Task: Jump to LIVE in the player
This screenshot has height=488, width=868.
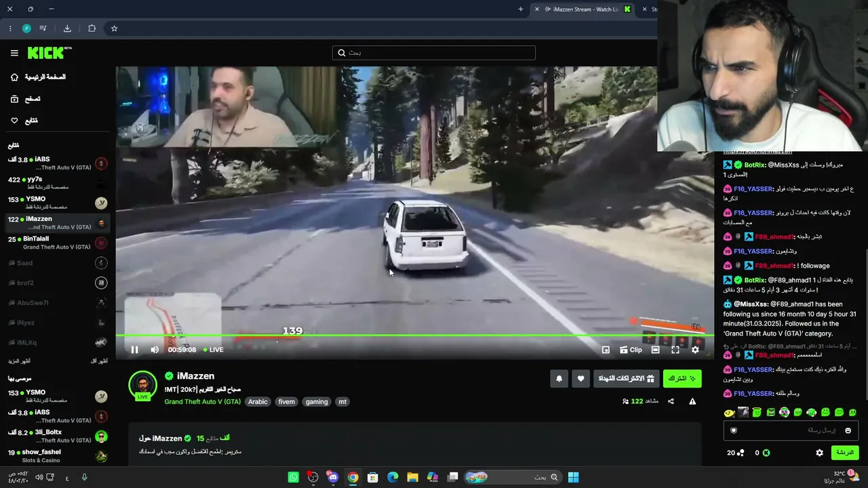Action: pyautogui.click(x=214, y=350)
